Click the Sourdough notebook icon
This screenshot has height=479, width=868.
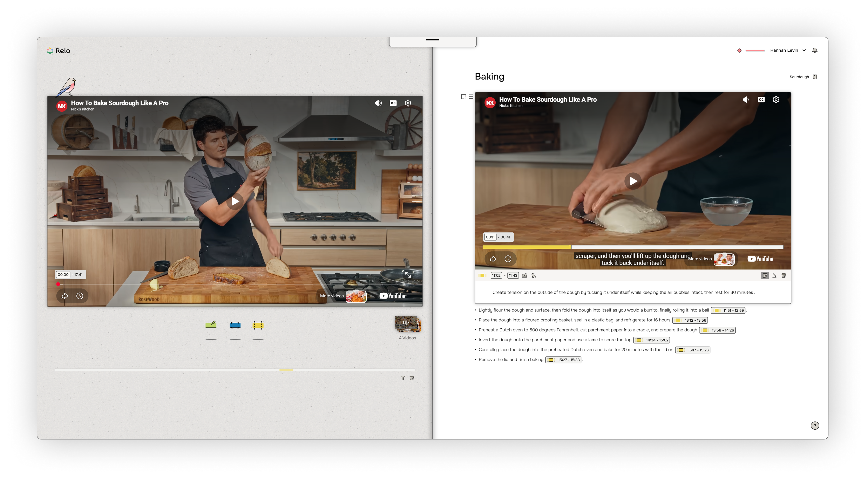coord(815,77)
